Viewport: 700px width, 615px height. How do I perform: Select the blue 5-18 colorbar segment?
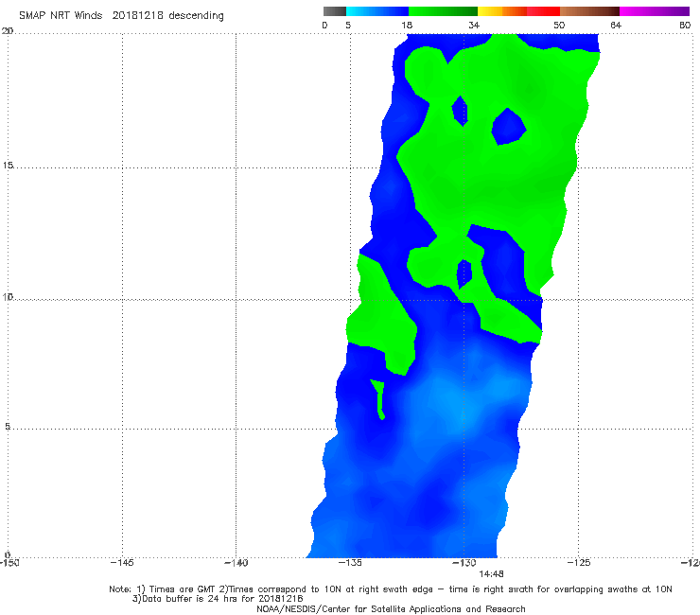click(377, 11)
